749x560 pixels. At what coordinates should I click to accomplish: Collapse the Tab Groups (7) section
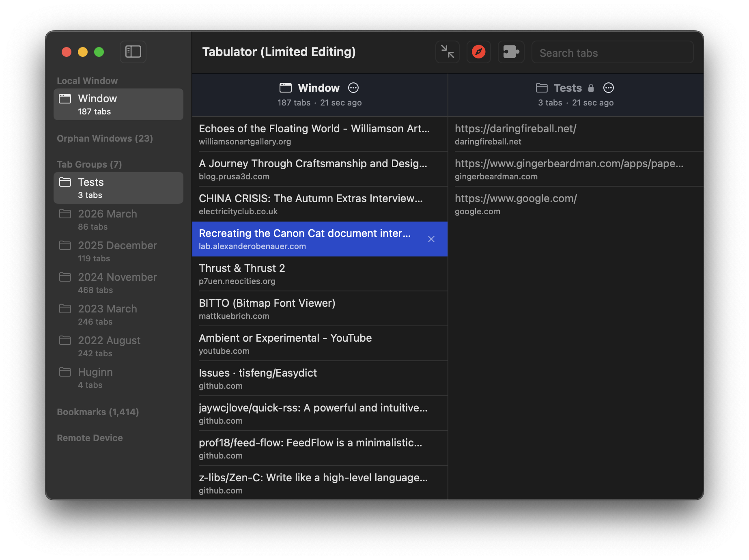[89, 164]
